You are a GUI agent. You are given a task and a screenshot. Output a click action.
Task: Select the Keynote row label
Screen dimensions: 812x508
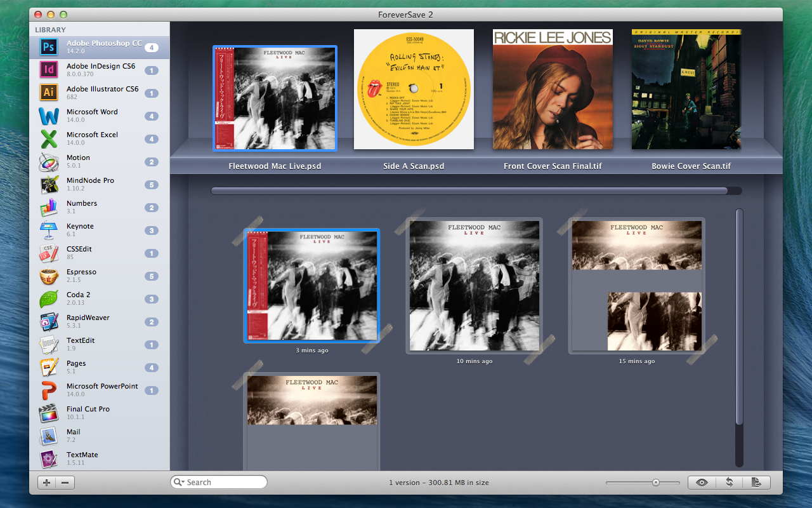tap(80, 226)
